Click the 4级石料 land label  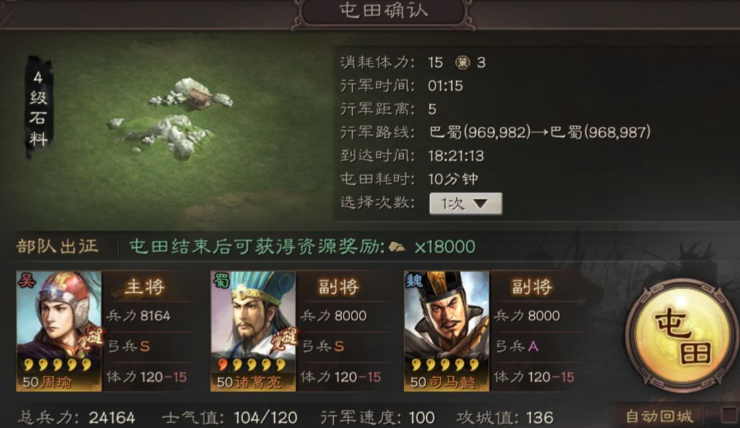coord(39,109)
